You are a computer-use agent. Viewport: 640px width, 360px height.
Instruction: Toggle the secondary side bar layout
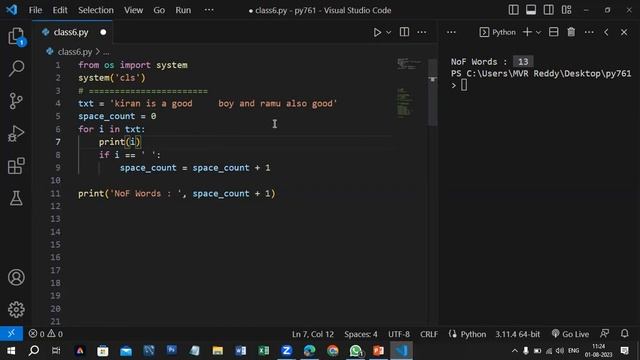549,10
